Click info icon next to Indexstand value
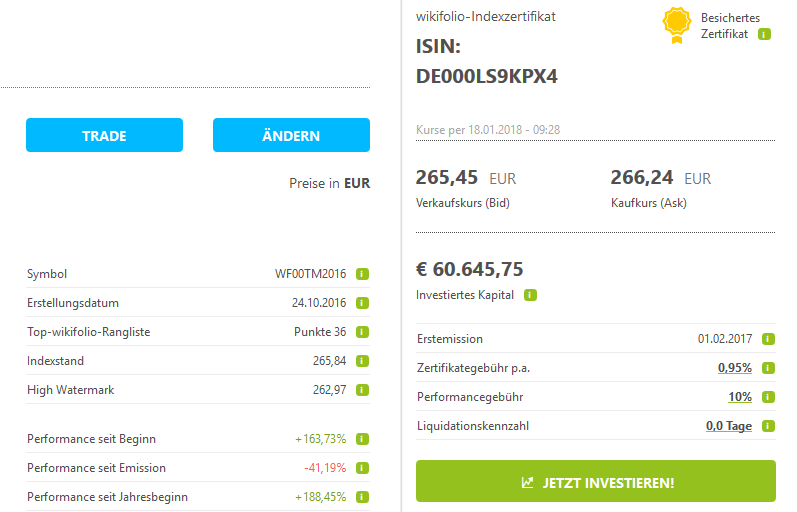Image resolution: width=797 pixels, height=512 pixels. pos(363,361)
